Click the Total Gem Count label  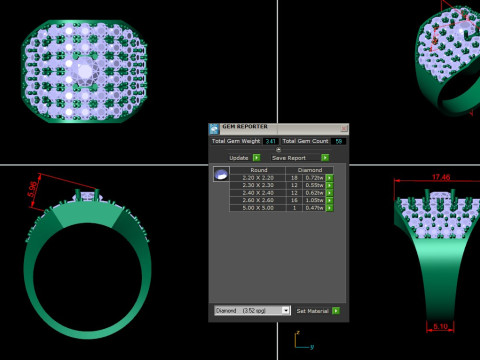tap(305, 141)
